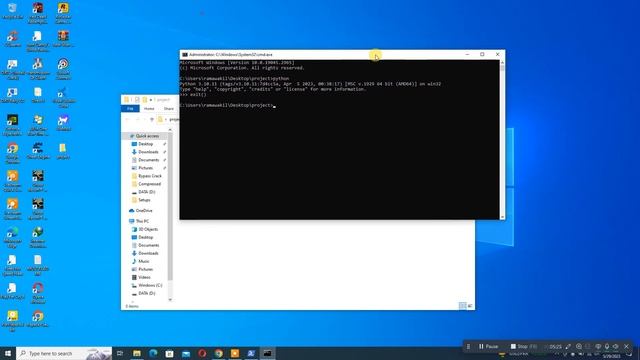Open the Share ribbon tab in Explorer

click(x=169, y=109)
